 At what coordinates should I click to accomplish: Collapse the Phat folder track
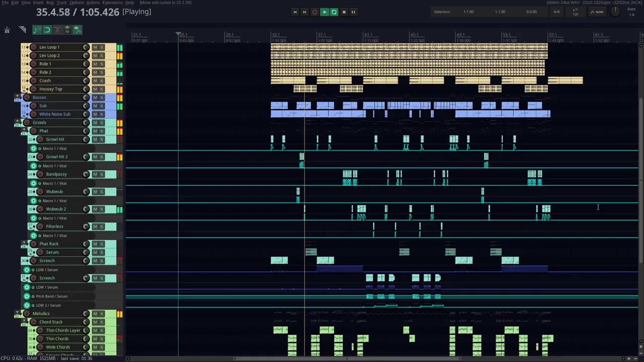pyautogui.click(x=24, y=129)
